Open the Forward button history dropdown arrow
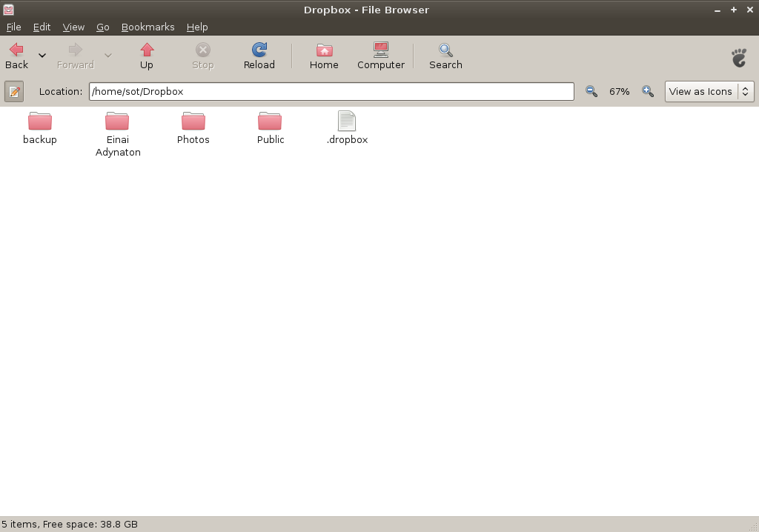759x532 pixels. (107, 55)
